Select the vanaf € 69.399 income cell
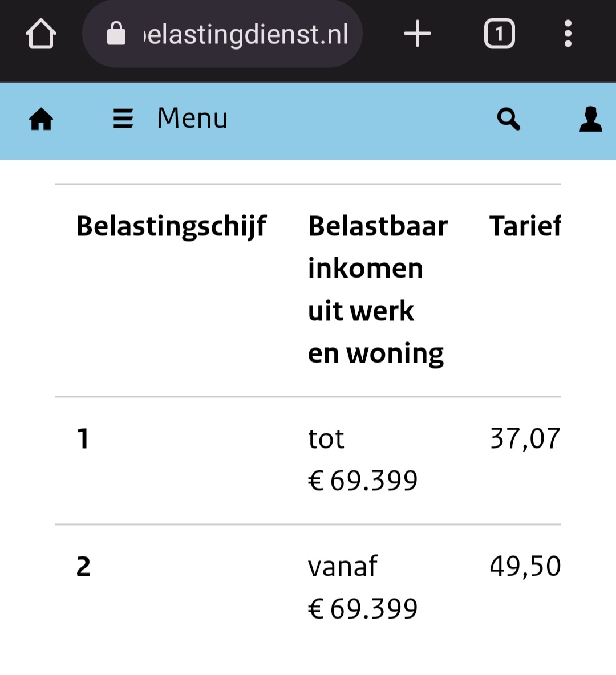 click(363, 587)
